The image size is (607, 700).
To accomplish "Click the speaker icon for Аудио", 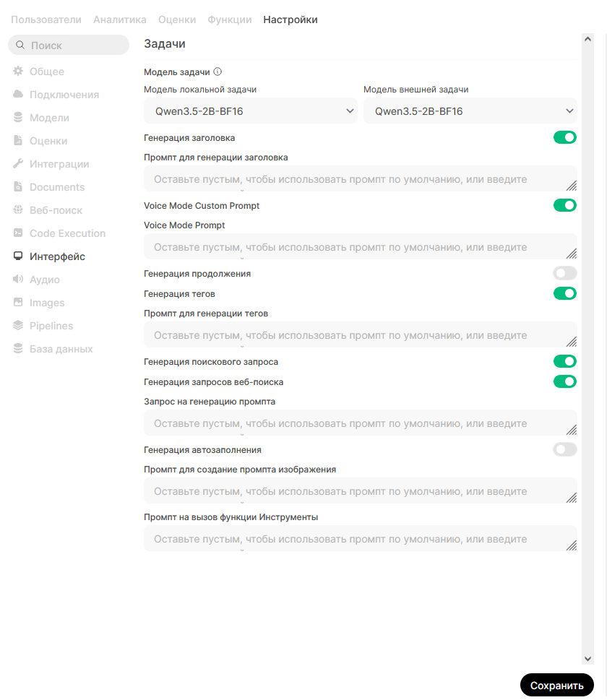I will point(18,280).
